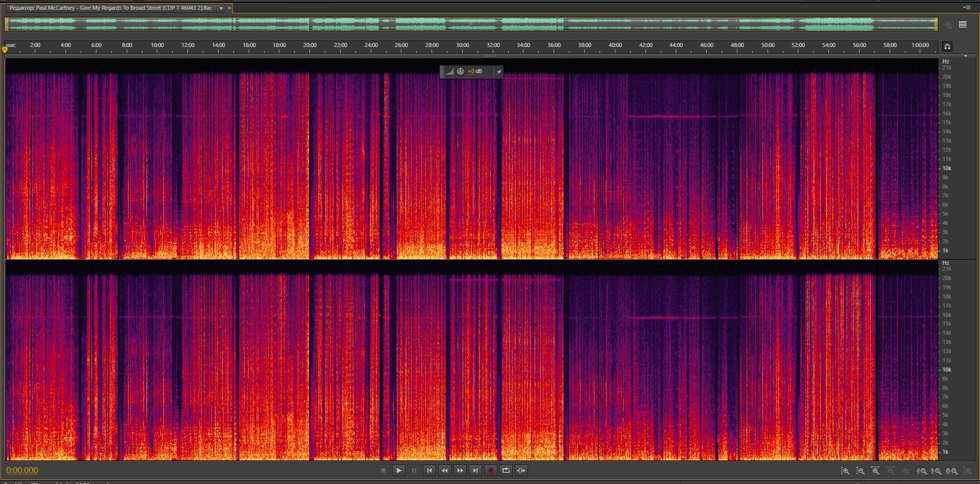Toggle loop playback button
This screenshot has height=484, width=980.
(x=506, y=471)
